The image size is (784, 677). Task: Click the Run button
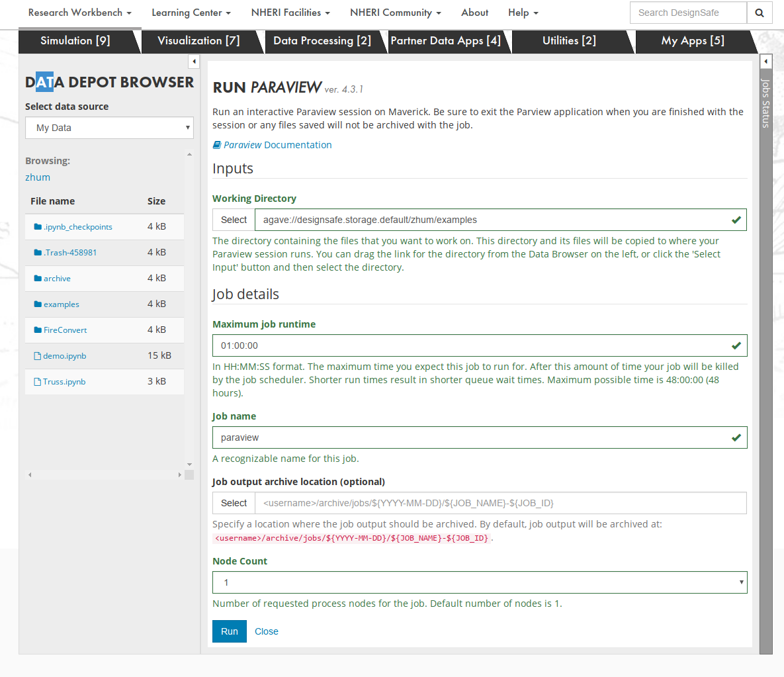tap(230, 631)
